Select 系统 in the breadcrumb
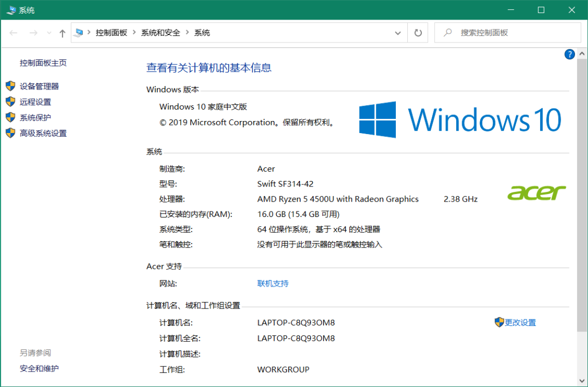 pos(202,33)
